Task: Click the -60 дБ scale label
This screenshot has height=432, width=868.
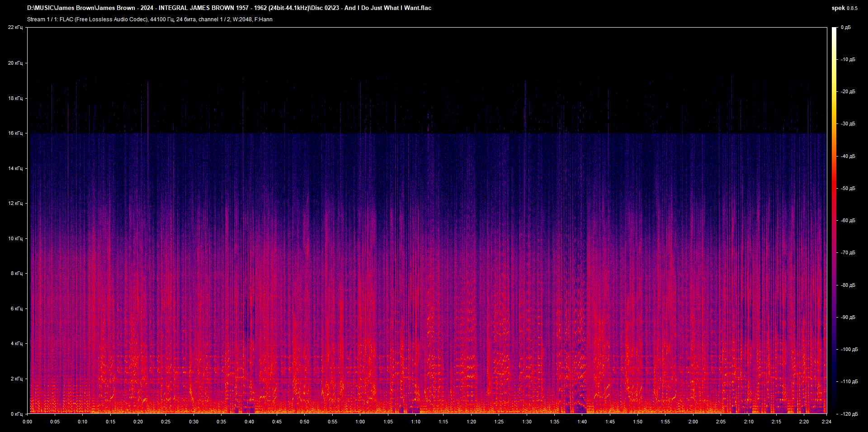Action: tap(848, 221)
